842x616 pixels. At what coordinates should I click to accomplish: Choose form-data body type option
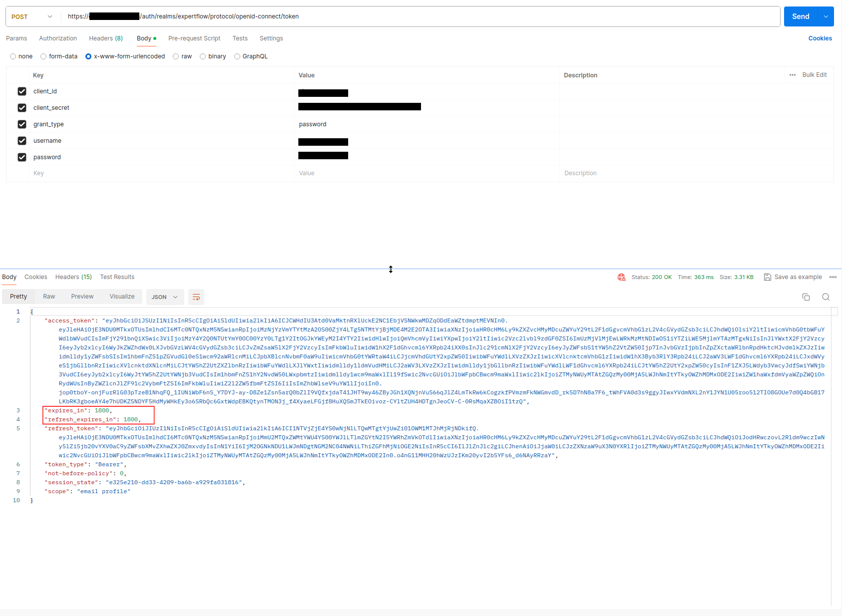[43, 56]
